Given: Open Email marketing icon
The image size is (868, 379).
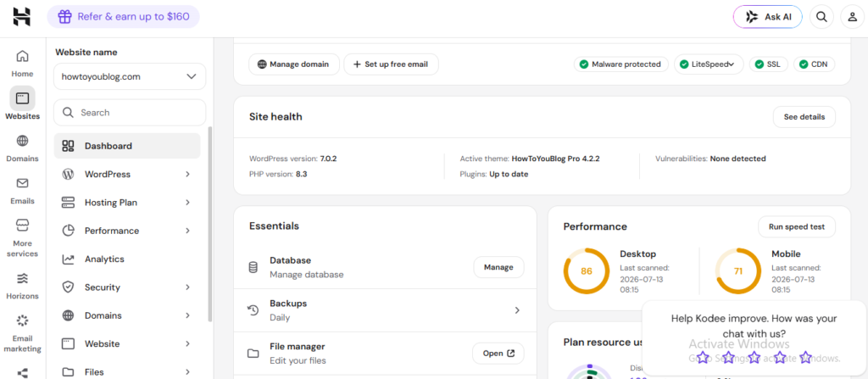Looking at the screenshot, I should pyautogui.click(x=22, y=320).
